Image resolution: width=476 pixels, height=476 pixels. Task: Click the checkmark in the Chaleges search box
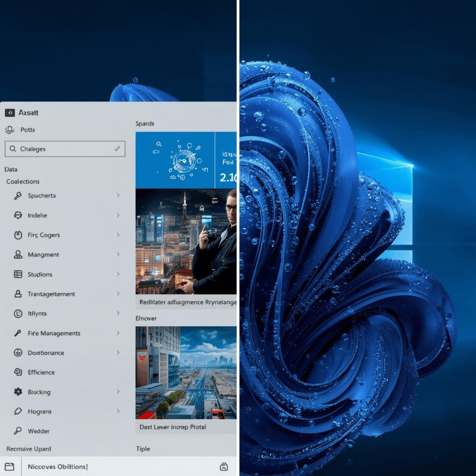[117, 149]
